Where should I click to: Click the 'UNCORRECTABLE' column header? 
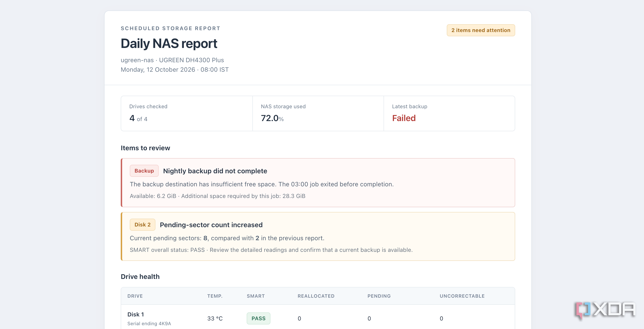[x=462, y=296]
